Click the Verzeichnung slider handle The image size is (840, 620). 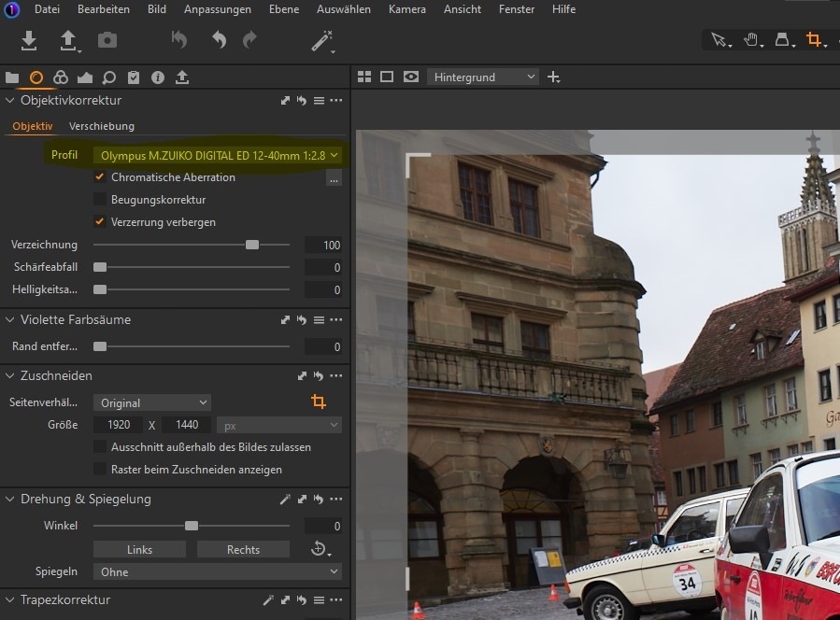tap(251, 245)
